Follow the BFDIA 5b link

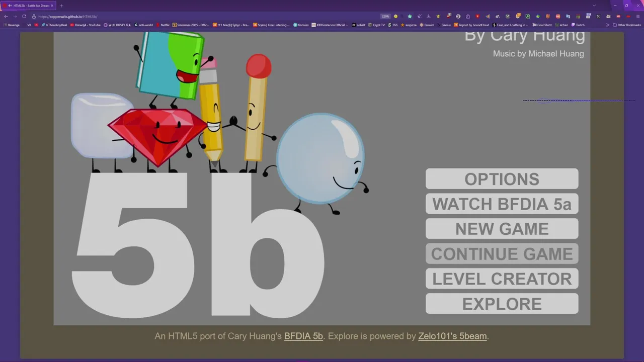[x=303, y=336]
